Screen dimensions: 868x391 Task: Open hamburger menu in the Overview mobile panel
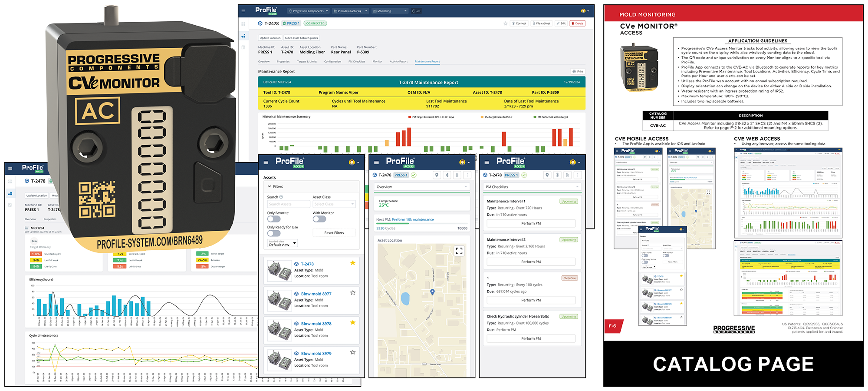pyautogui.click(x=376, y=162)
